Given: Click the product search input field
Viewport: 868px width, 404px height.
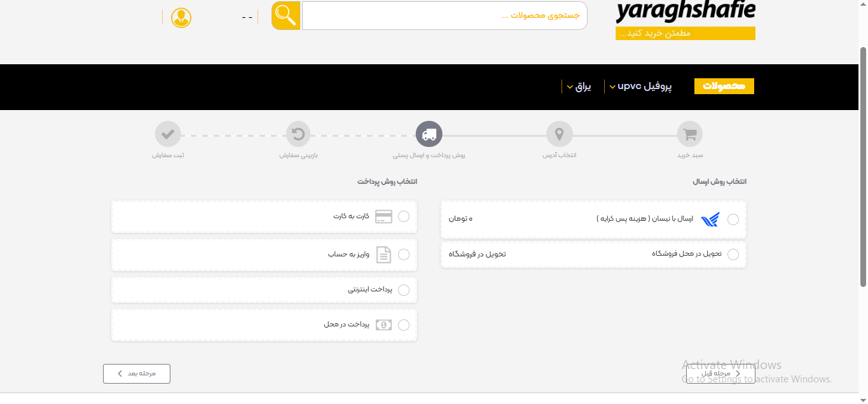Looking at the screenshot, I should (444, 15).
